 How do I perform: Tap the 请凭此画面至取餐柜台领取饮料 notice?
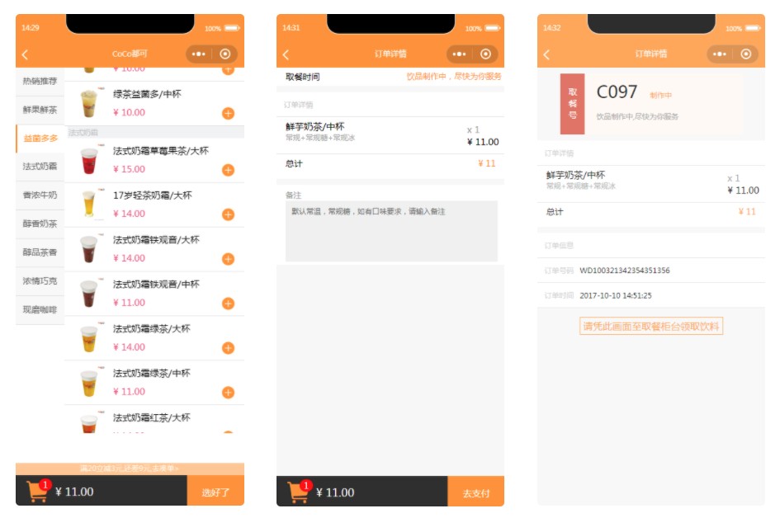650,326
